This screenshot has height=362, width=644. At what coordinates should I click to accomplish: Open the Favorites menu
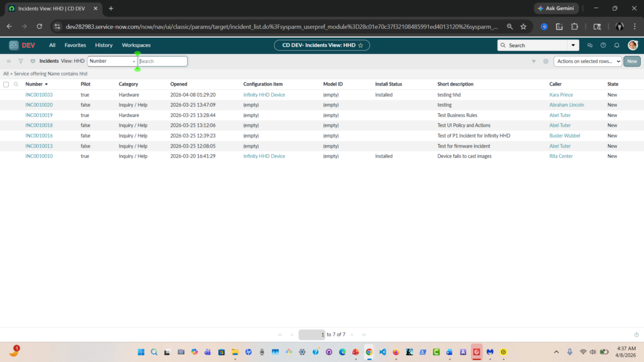point(75,45)
